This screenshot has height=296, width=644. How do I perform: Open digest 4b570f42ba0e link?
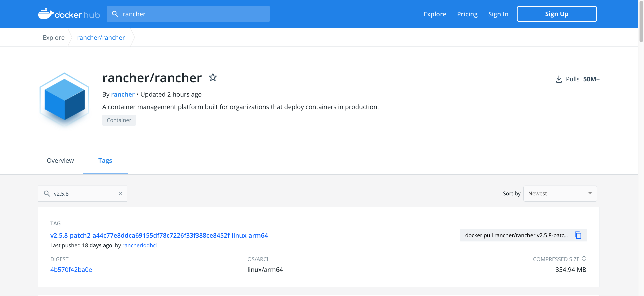tap(71, 270)
